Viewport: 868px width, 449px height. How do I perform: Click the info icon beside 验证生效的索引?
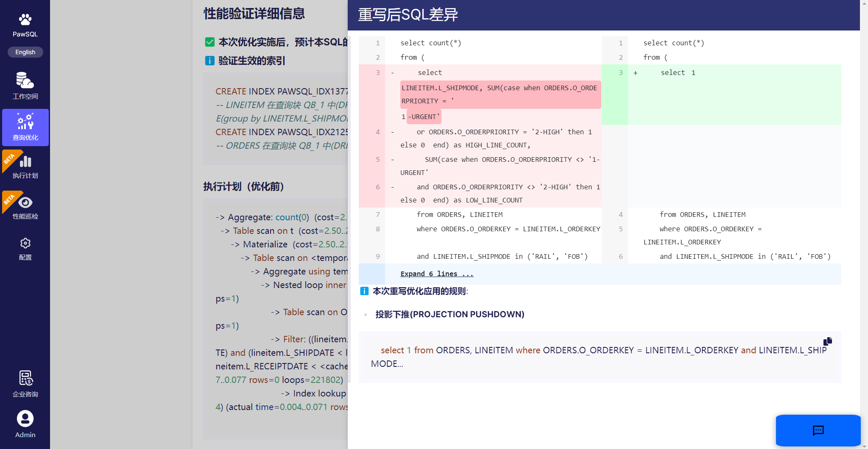click(x=209, y=61)
